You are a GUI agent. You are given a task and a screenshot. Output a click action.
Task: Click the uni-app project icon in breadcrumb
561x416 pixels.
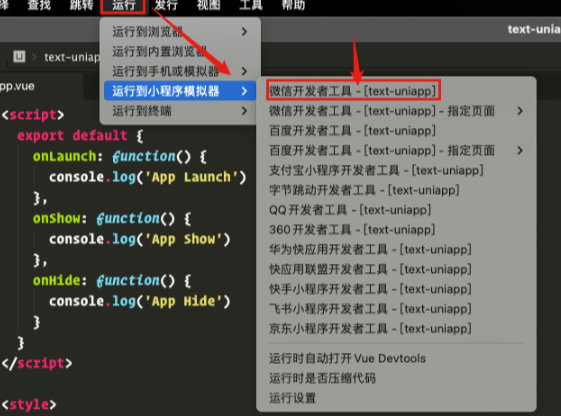pyautogui.click(x=19, y=57)
